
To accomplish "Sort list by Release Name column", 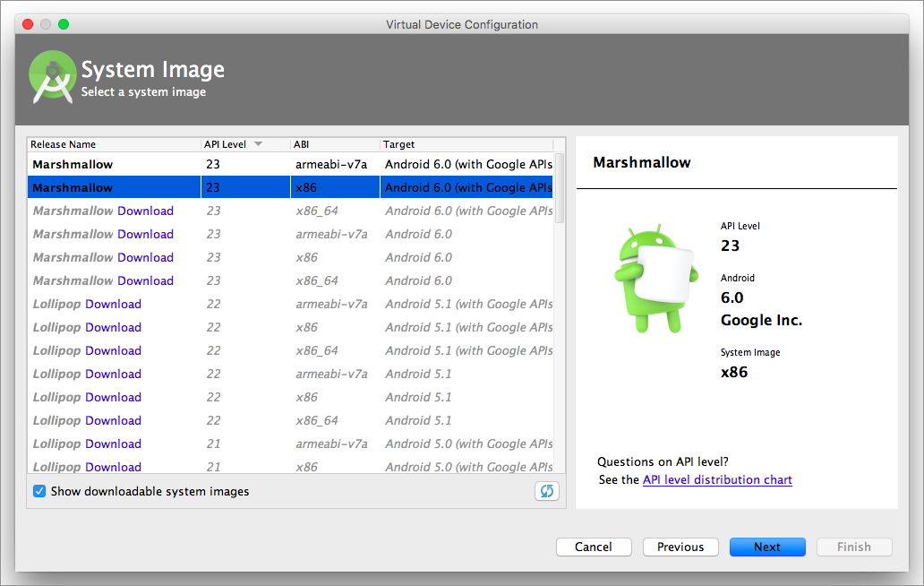I will coord(63,144).
